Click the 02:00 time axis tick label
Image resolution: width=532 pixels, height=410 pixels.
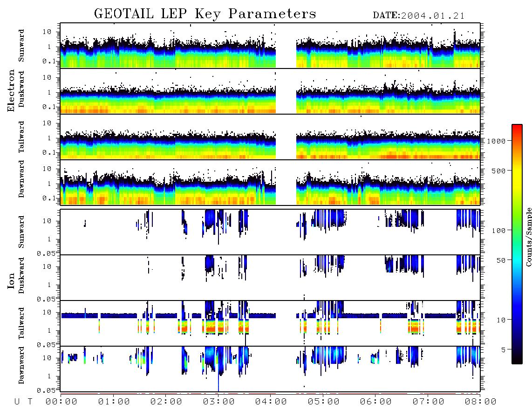tap(166, 402)
